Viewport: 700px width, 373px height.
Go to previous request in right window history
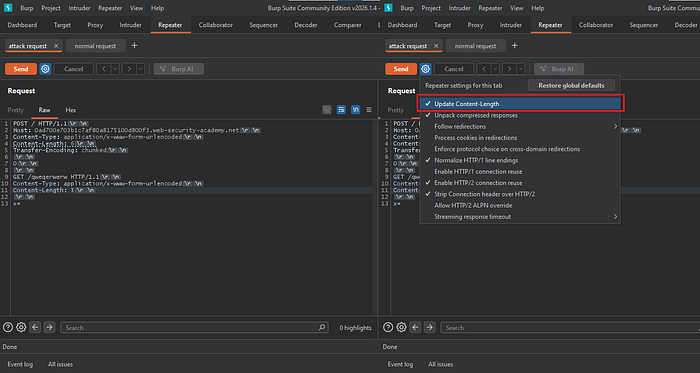coord(484,69)
